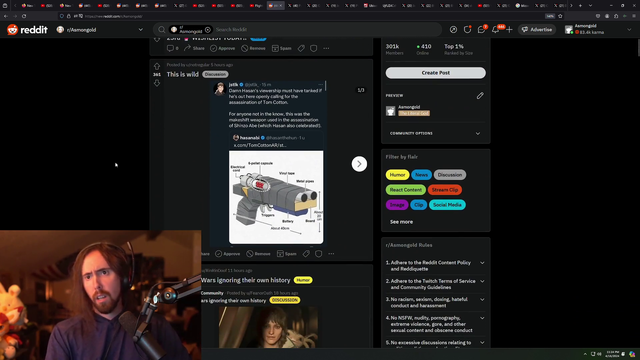Click See more under flair filters
This screenshot has height=360, width=640.
point(401,222)
